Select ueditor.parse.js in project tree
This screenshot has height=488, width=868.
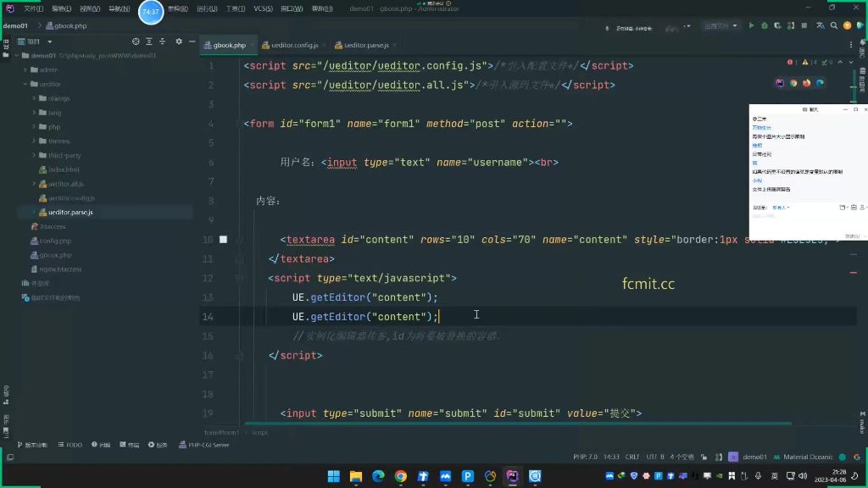(70, 213)
